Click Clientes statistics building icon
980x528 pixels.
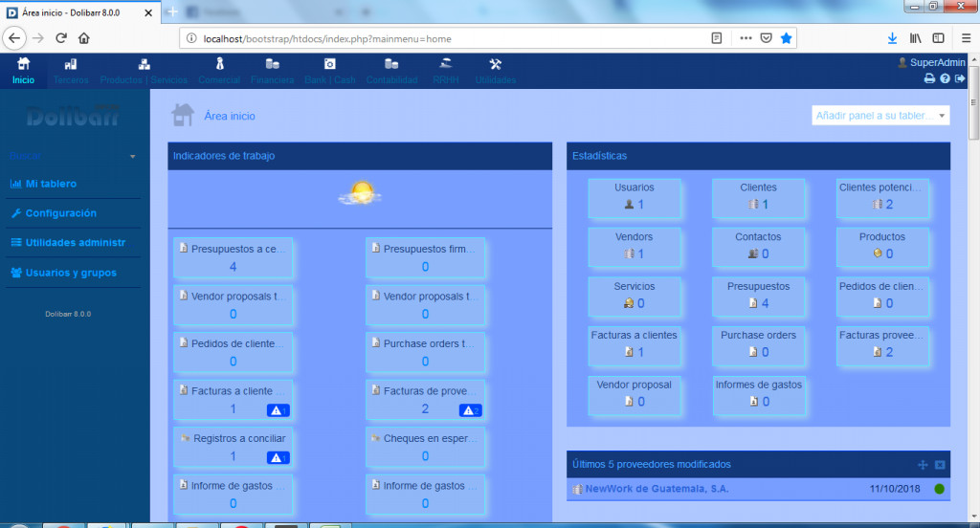[753, 205]
